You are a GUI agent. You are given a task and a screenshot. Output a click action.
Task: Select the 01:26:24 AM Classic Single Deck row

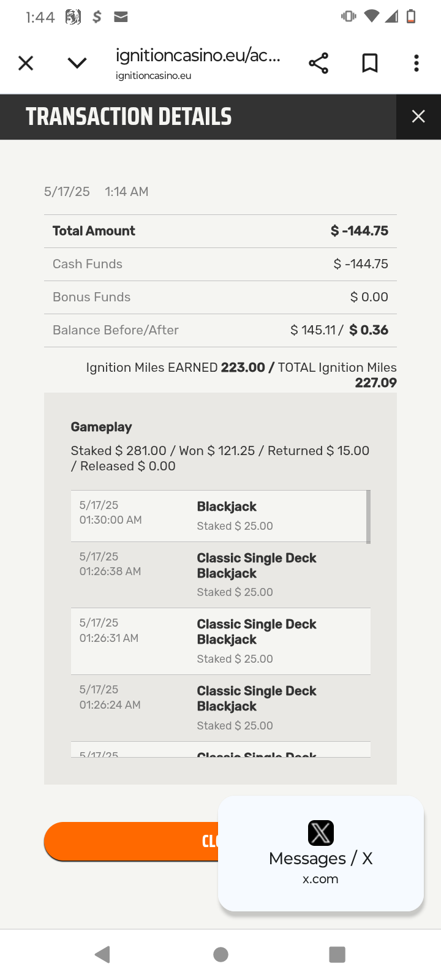[221, 708]
